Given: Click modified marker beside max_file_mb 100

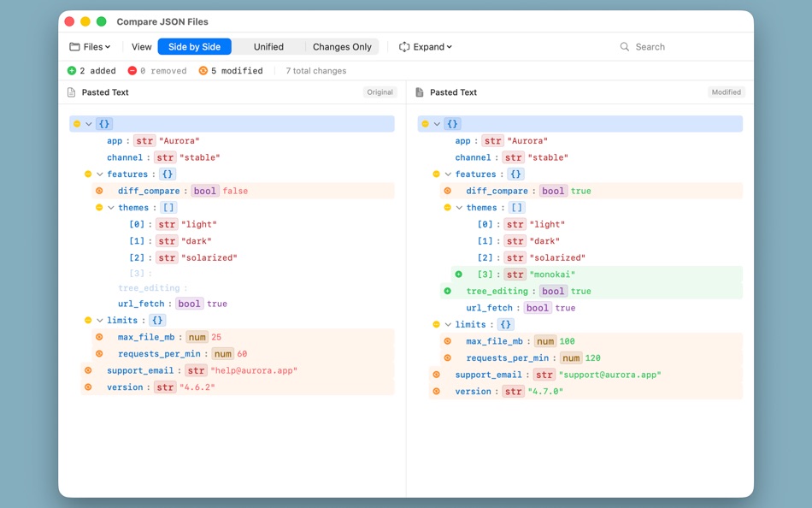Looking at the screenshot, I should 447,341.
